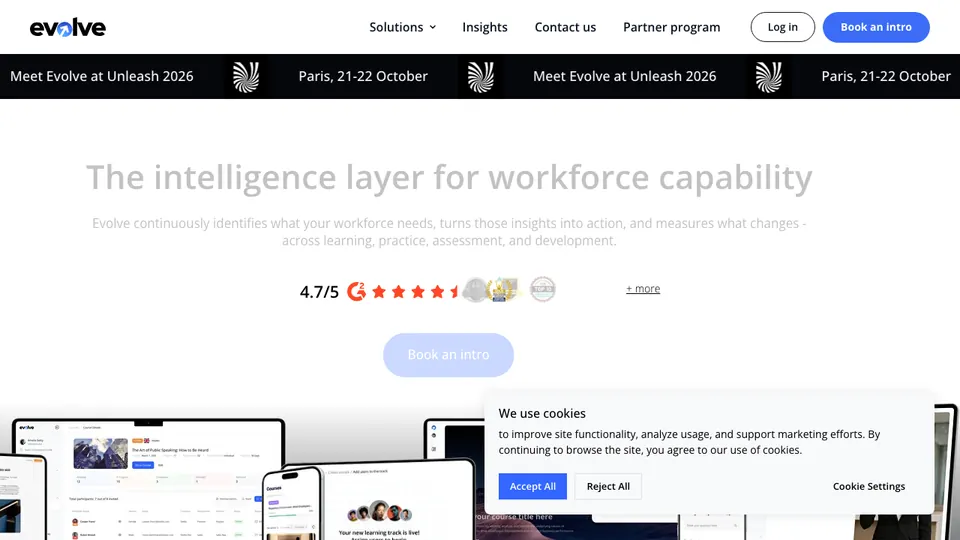The width and height of the screenshot is (960, 540).
Task: Click Book an intro below the ratings
Action: click(448, 354)
